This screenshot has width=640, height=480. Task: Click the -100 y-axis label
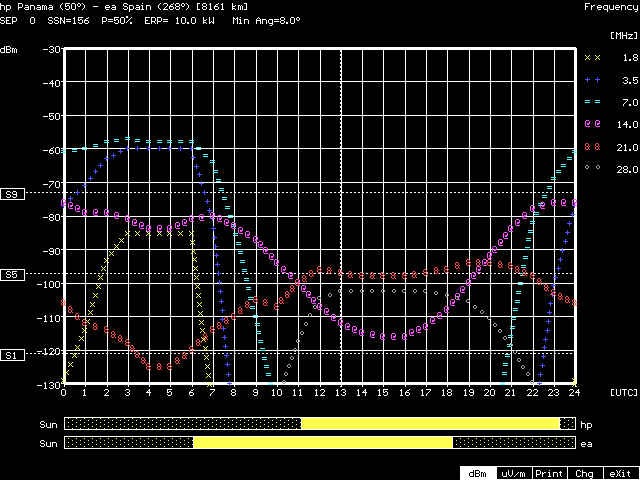tap(48, 284)
